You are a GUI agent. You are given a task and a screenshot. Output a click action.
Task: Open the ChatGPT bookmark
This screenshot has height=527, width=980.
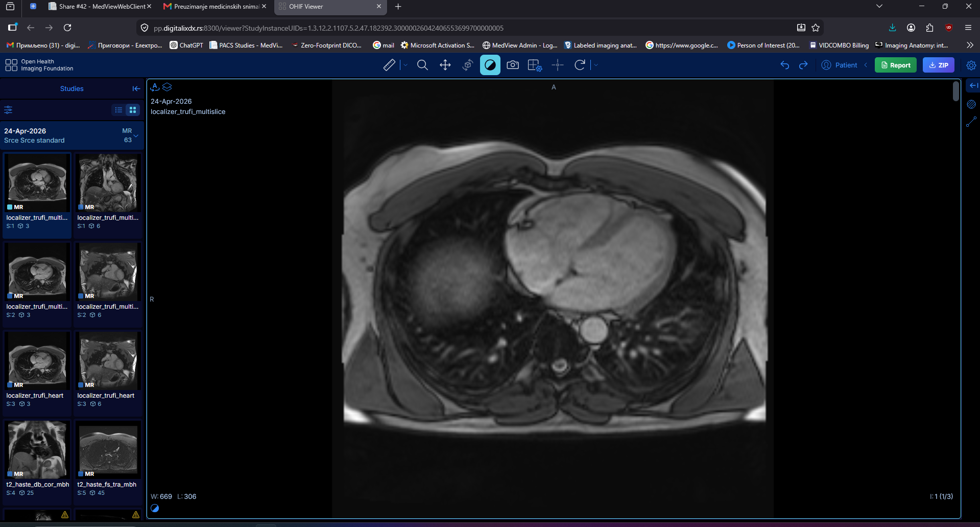pyautogui.click(x=186, y=45)
